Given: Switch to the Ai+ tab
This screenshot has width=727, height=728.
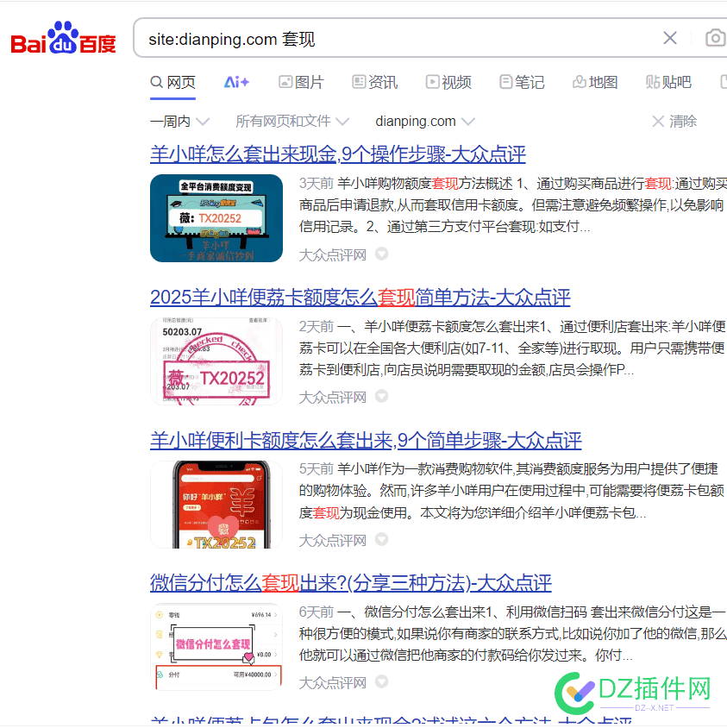Looking at the screenshot, I should [x=236, y=83].
